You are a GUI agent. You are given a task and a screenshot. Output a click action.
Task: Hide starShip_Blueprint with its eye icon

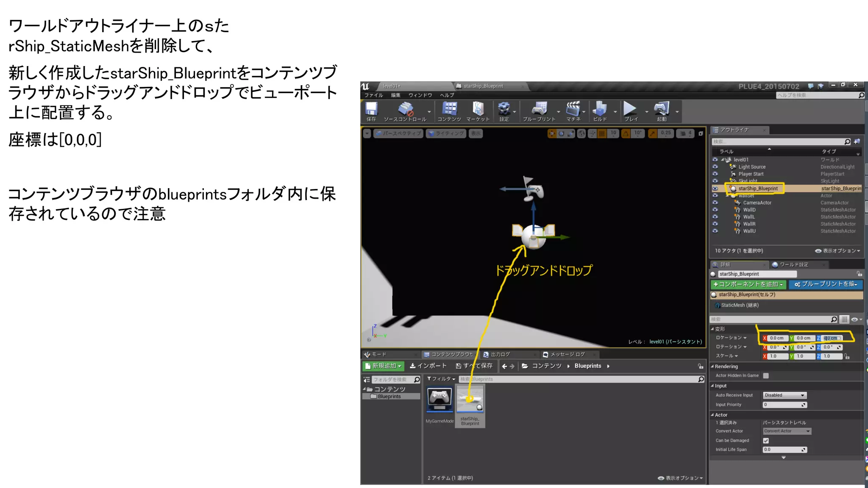click(715, 189)
